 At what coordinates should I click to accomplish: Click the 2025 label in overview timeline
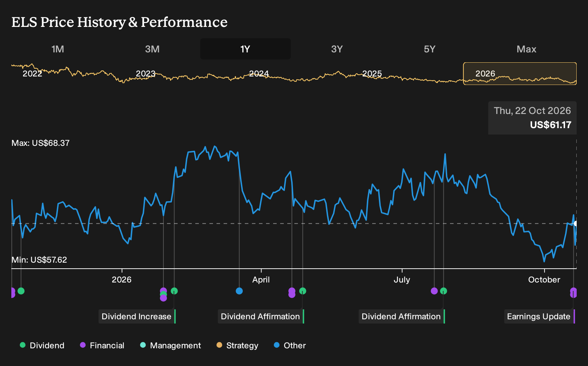pos(372,74)
